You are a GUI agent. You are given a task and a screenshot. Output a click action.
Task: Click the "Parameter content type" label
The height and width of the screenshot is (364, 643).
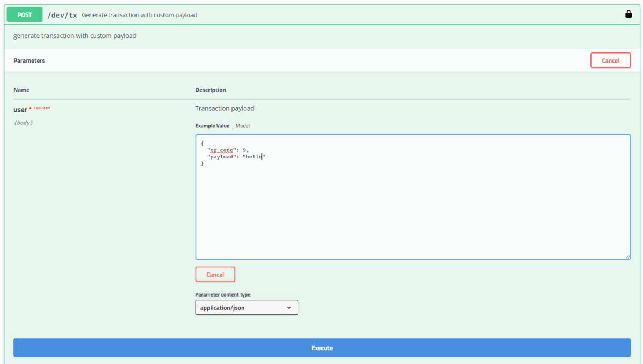(x=222, y=294)
